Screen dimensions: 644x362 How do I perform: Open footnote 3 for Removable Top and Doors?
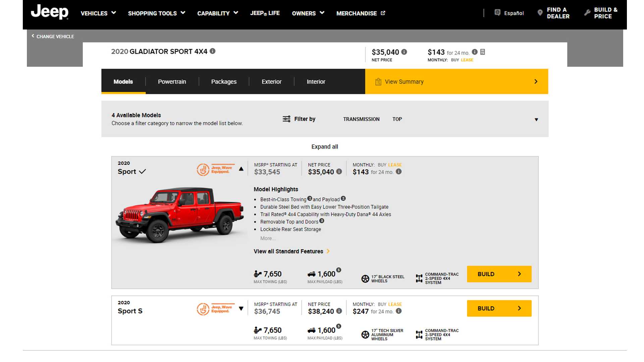pos(322,221)
